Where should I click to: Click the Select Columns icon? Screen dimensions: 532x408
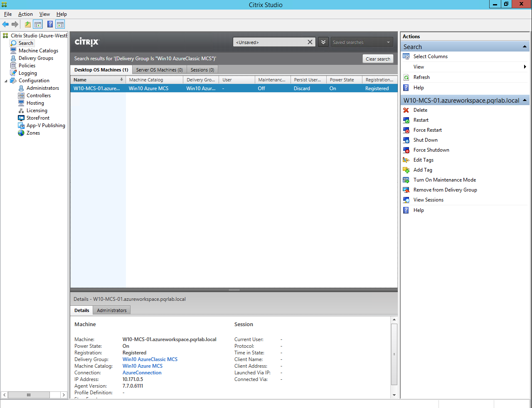406,57
